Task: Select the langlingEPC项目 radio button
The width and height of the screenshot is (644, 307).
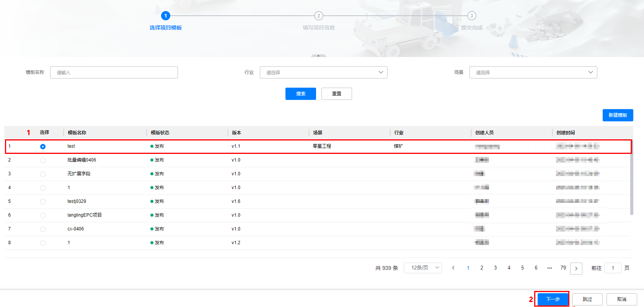Action: (43, 216)
